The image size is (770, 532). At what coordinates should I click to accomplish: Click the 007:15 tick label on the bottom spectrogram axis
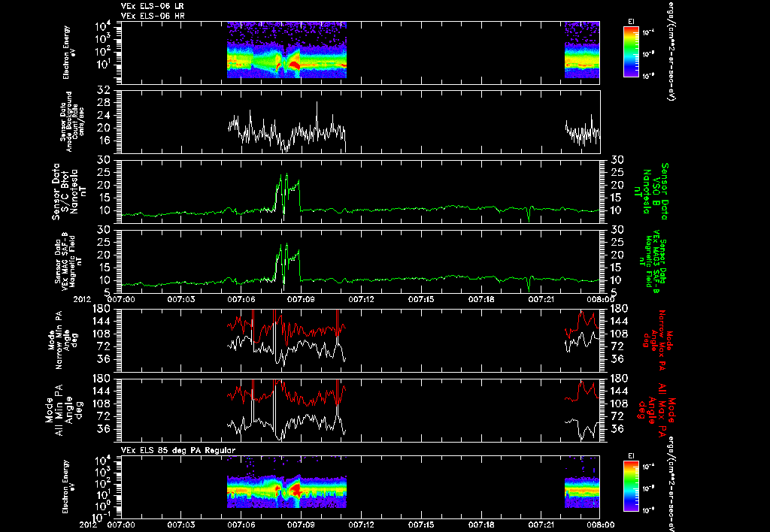pos(422,524)
